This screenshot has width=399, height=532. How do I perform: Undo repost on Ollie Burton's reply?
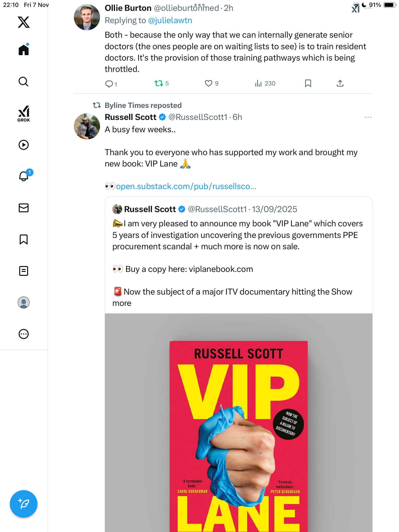[159, 83]
